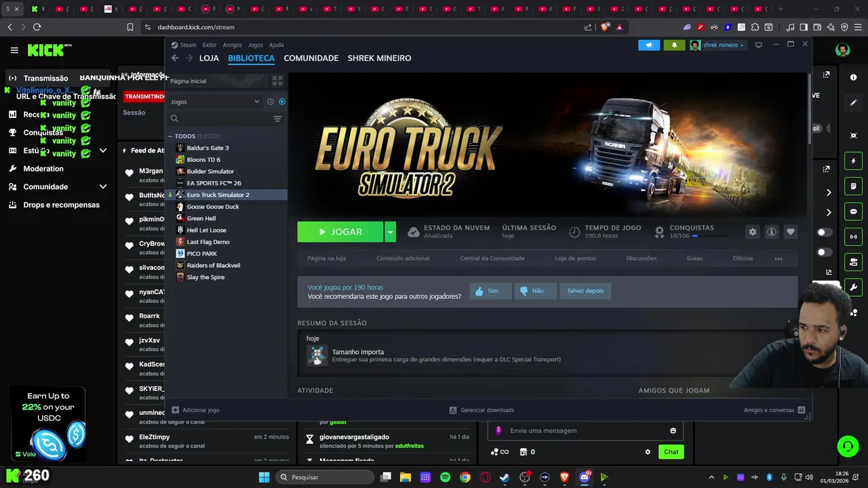868x488 pixels.
Task: Click the library recent-activity clock icon
Action: 270,102
